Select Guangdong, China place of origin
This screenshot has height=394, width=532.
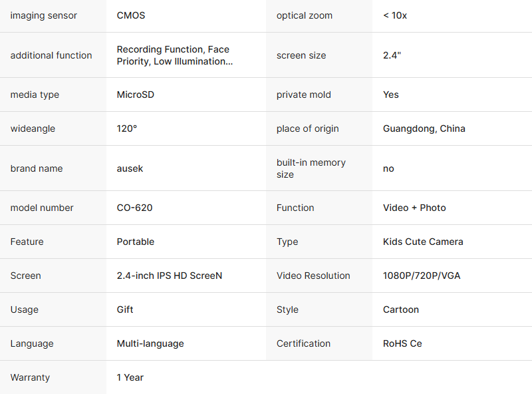pyautogui.click(x=424, y=128)
